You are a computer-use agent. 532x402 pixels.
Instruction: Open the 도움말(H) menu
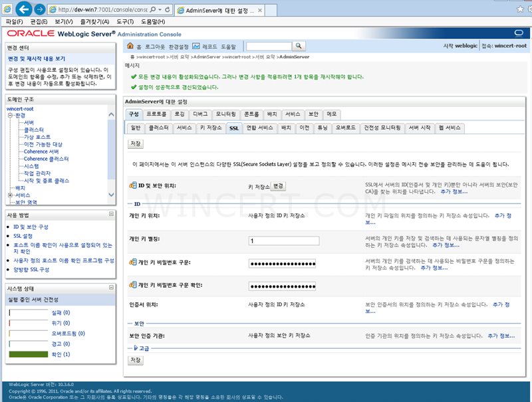[153, 22]
